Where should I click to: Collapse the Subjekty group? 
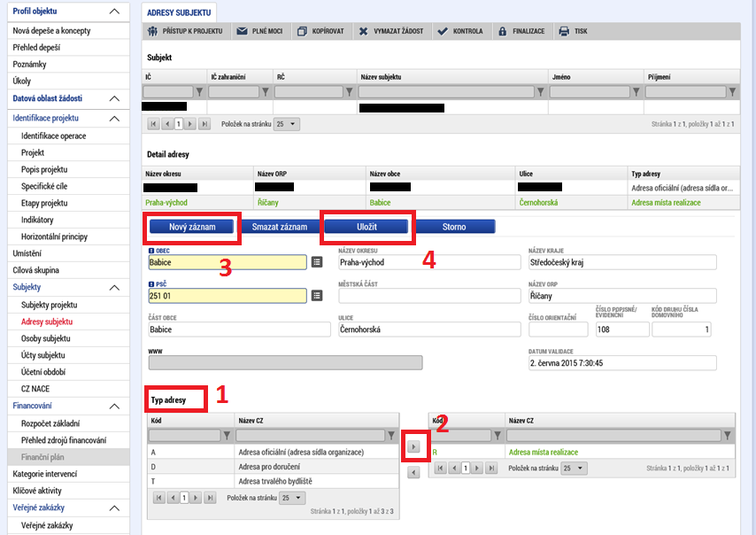click(114, 288)
